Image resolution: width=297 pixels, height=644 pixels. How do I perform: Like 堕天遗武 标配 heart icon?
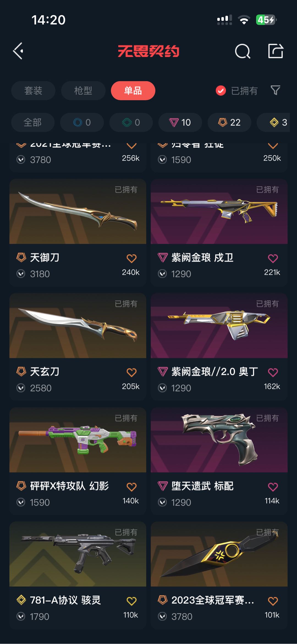point(273,487)
